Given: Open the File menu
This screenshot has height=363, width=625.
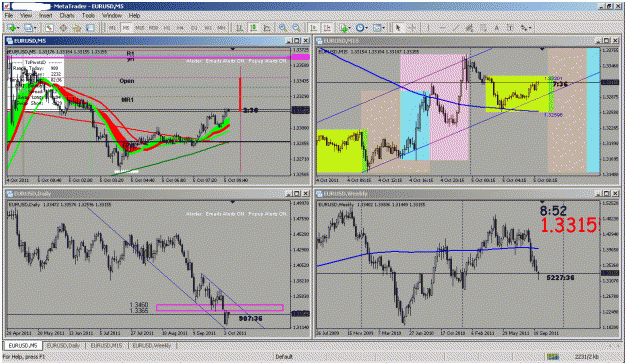Looking at the screenshot, I should tap(9, 16).
